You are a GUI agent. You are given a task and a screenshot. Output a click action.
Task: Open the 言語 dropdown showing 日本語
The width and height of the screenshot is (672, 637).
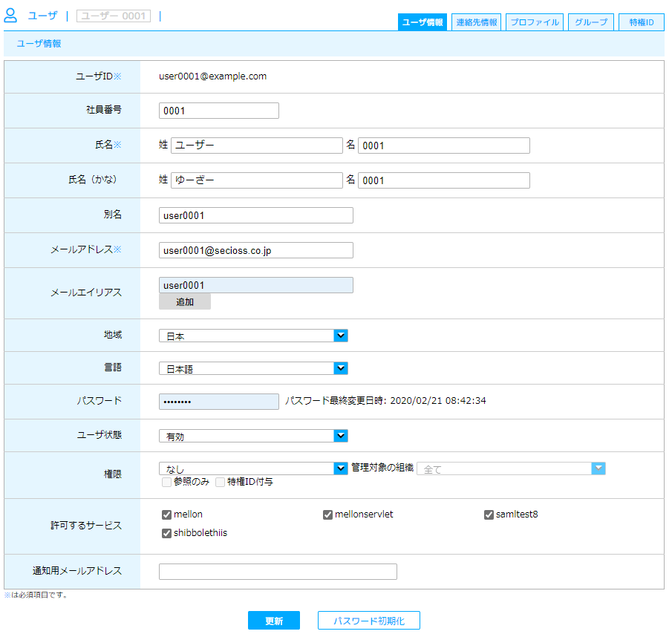coord(253,368)
